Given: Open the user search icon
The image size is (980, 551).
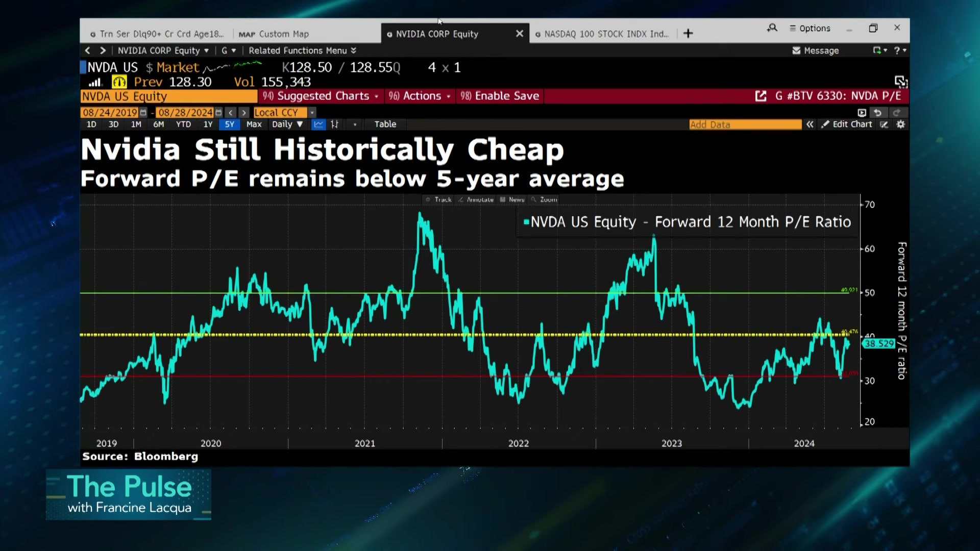Looking at the screenshot, I should [772, 28].
